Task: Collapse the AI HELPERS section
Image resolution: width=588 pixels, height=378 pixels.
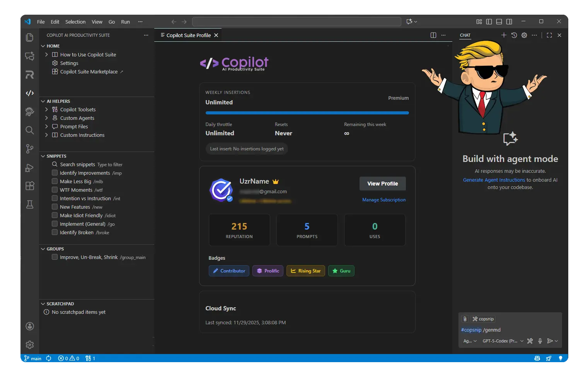Action: tap(43, 101)
